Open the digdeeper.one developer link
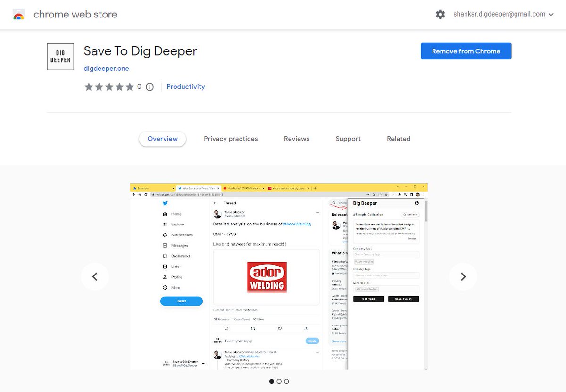Screen dimensions: 566x392 (x=106, y=68)
